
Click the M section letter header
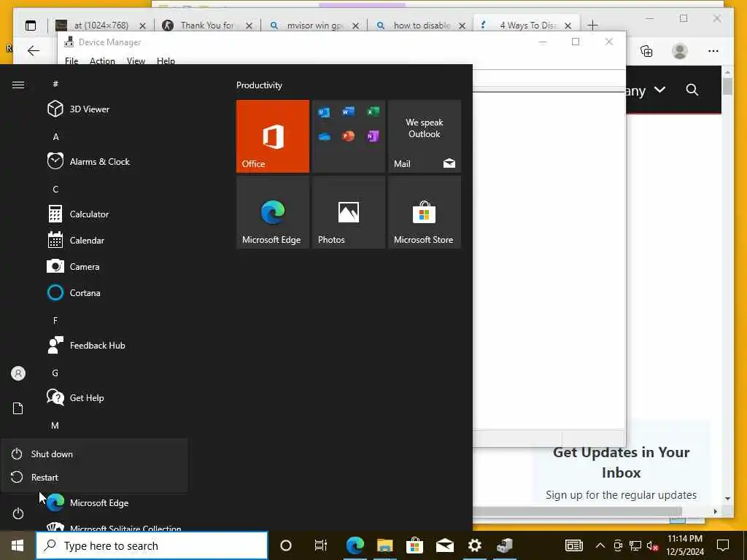(55, 425)
